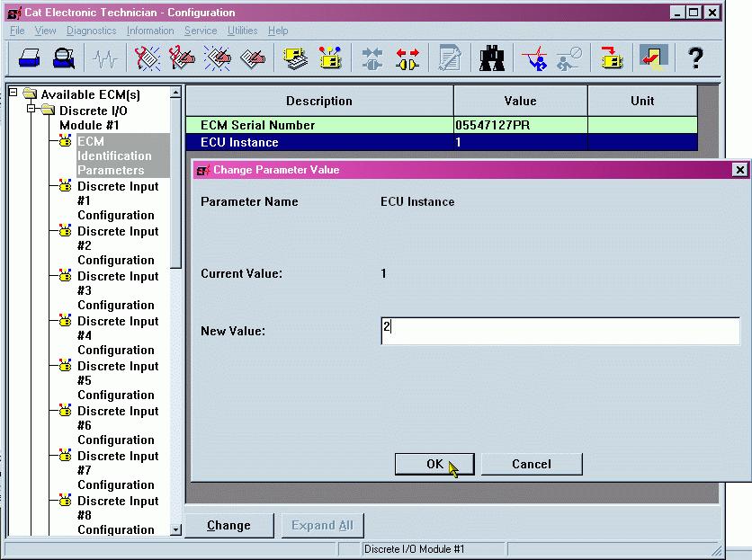This screenshot has width=752, height=560.
Task: Click the Description column header
Action: coord(319,101)
